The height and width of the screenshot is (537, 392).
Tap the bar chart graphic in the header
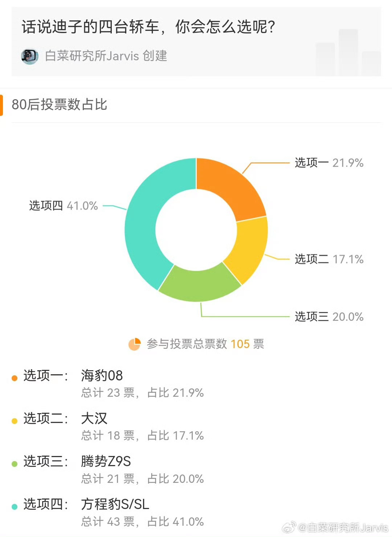[x=348, y=52]
